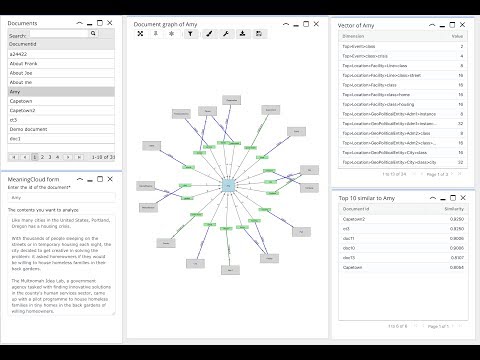This screenshot has width=480, height=360.
Task: Select Capetown in Top 10 similar list
Action: click(403, 267)
